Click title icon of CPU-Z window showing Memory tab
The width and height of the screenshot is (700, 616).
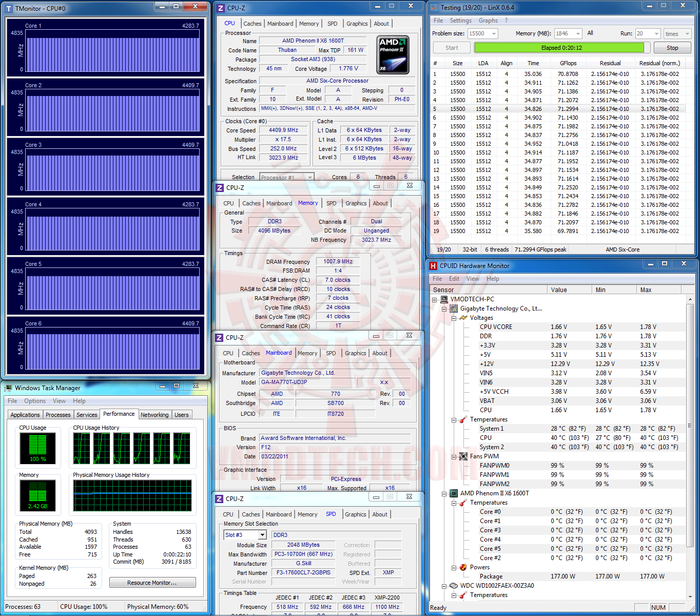pyautogui.click(x=220, y=188)
